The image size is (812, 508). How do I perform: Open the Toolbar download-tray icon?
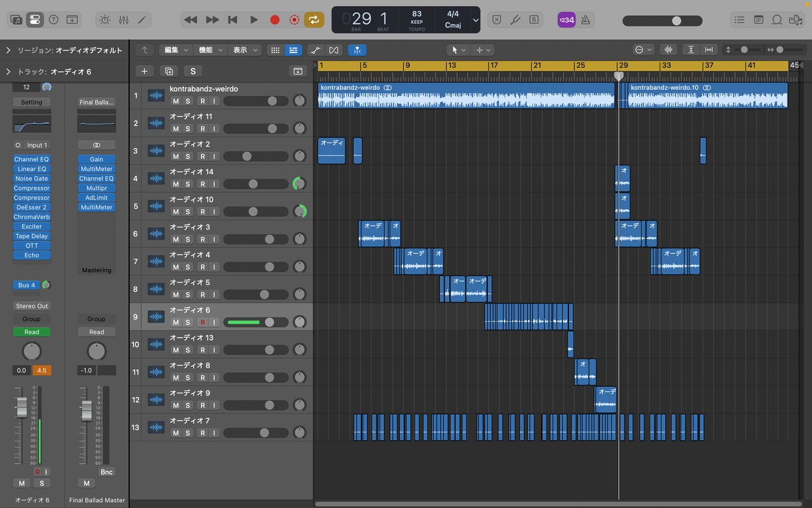[x=73, y=20]
